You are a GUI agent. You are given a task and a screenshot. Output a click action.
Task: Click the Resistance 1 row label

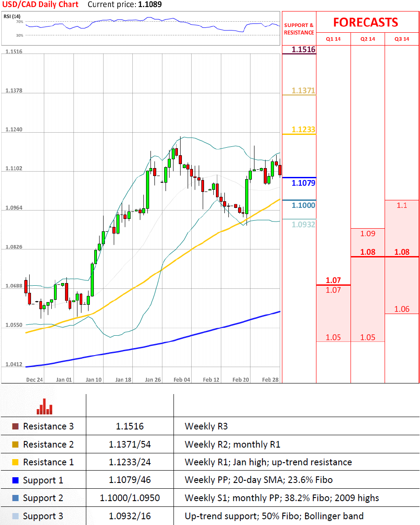[48, 462]
